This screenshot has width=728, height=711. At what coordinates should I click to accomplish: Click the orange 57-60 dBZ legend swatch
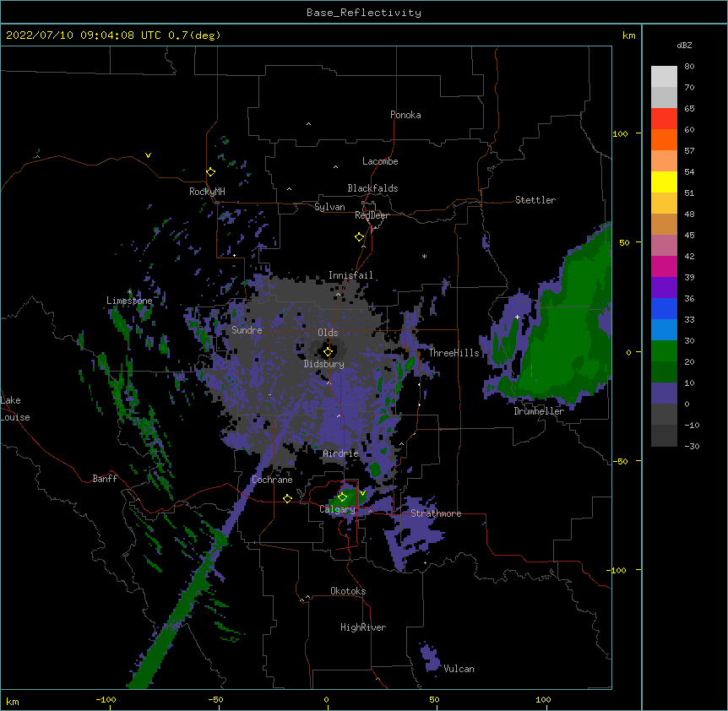click(664, 139)
